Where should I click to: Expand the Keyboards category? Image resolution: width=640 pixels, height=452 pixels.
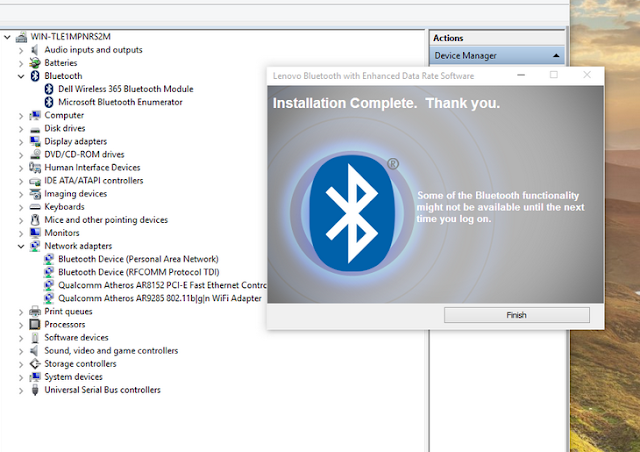pyautogui.click(x=21, y=207)
